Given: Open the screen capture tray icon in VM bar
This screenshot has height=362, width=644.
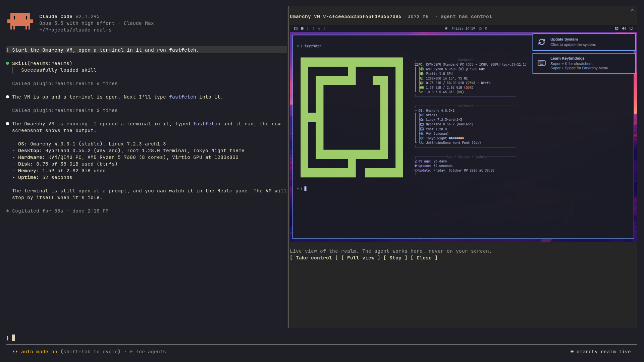Looking at the screenshot, I should (x=616, y=28).
